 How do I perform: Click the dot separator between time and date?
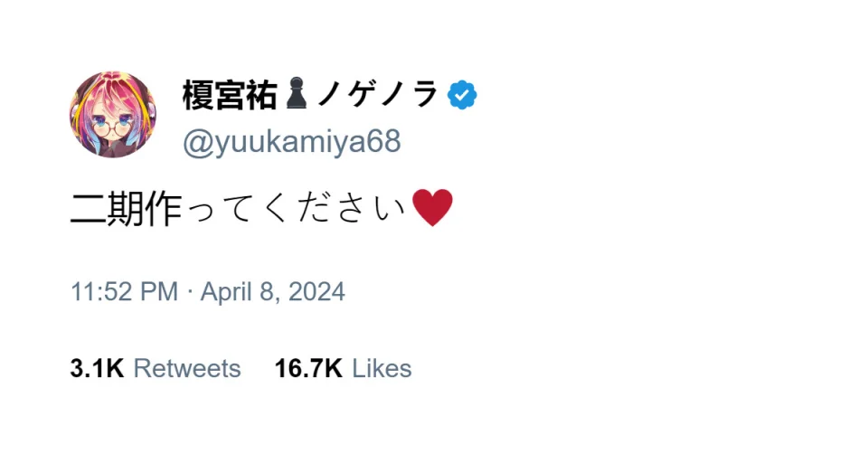(189, 291)
